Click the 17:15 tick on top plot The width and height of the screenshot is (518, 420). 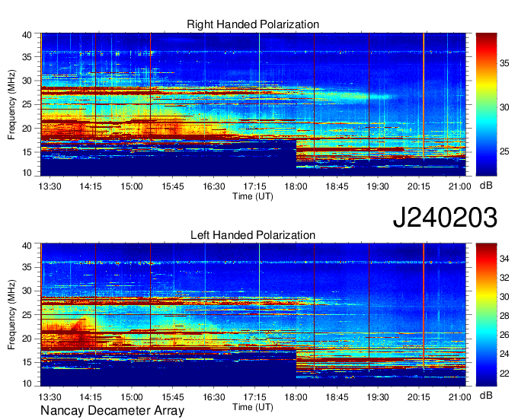click(x=254, y=186)
